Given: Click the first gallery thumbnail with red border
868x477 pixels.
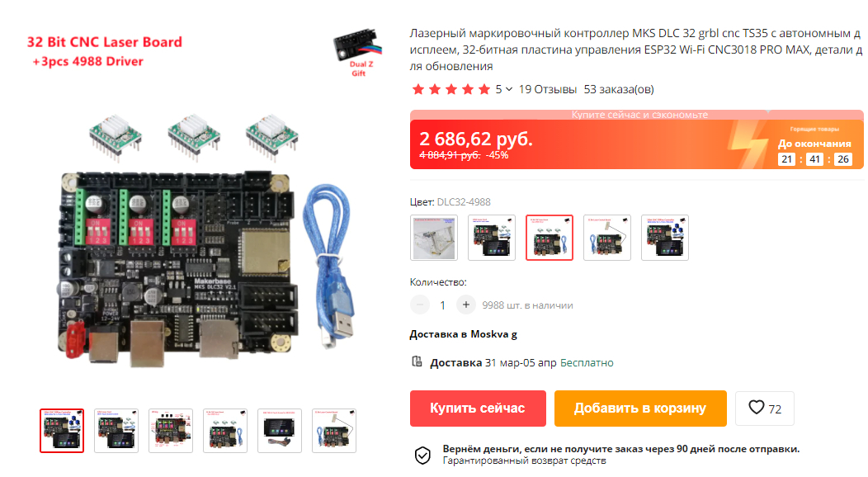Looking at the screenshot, I should click(62, 431).
